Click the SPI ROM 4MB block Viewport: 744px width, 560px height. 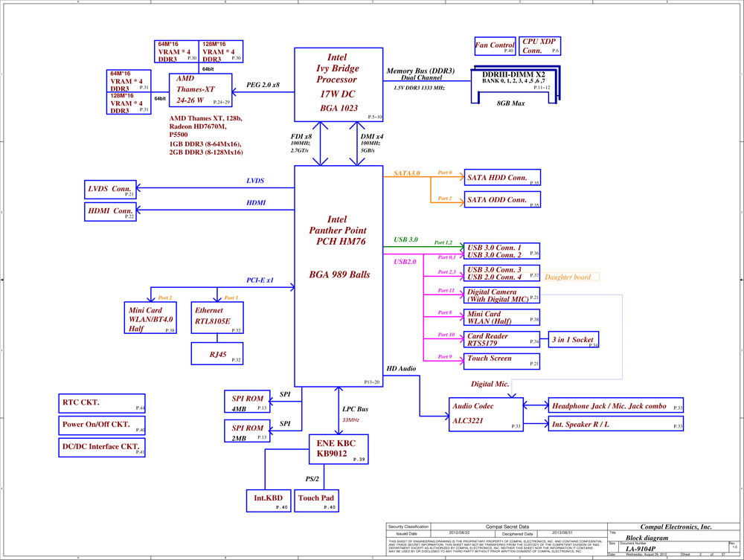coord(247,402)
